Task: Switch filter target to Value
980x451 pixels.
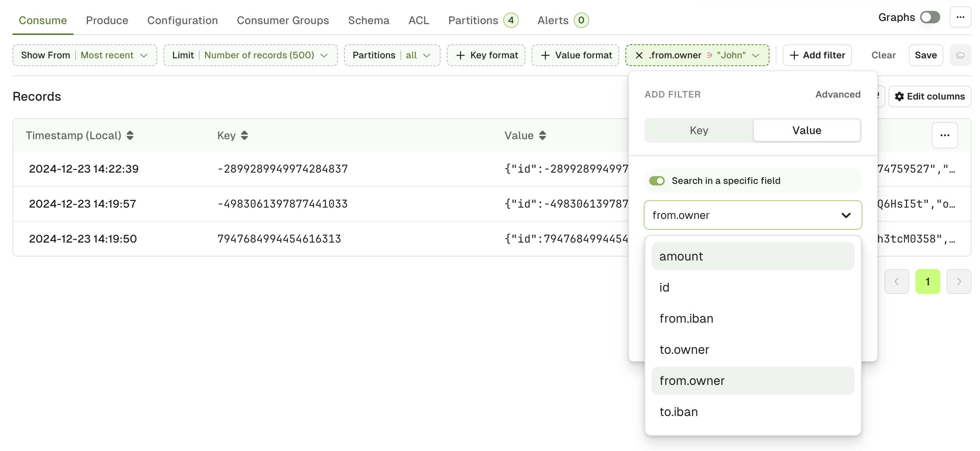Action: pyautogui.click(x=807, y=130)
